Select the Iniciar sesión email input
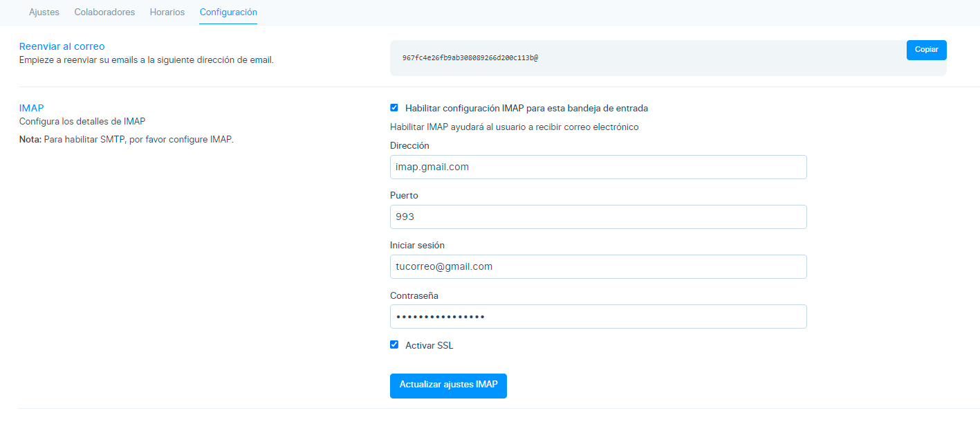This screenshot has height=440, width=980. pos(598,266)
